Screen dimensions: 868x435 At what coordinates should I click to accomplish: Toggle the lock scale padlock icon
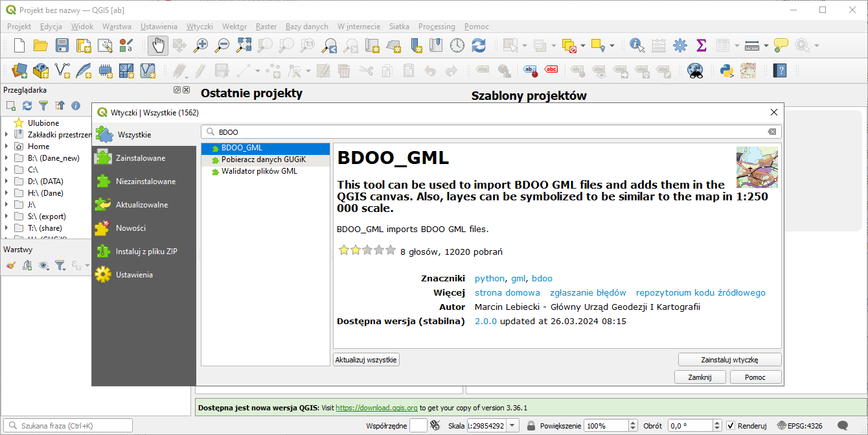click(531, 426)
